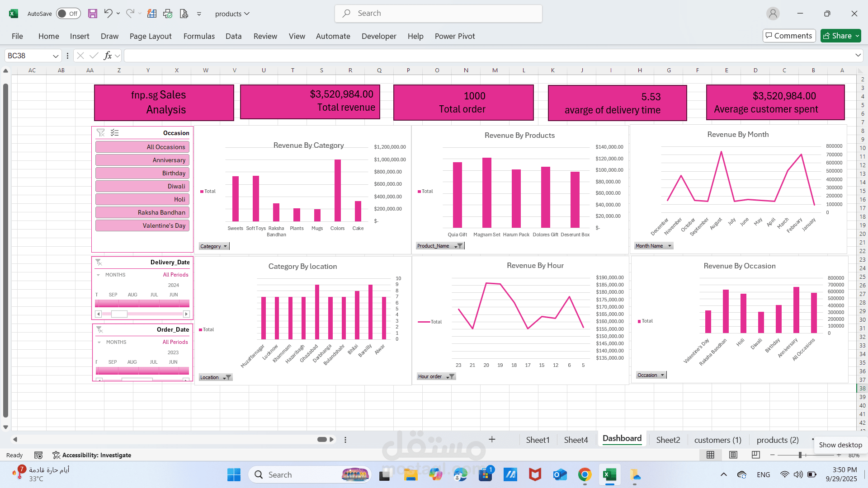Click the Save icon in quick access toolbar
The image size is (868, 488).
(93, 14)
